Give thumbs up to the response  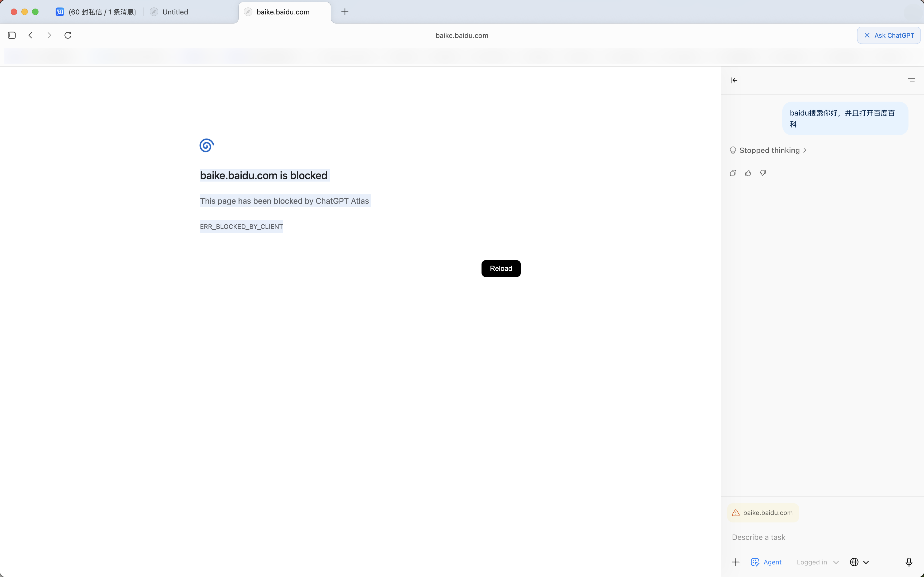(x=748, y=173)
